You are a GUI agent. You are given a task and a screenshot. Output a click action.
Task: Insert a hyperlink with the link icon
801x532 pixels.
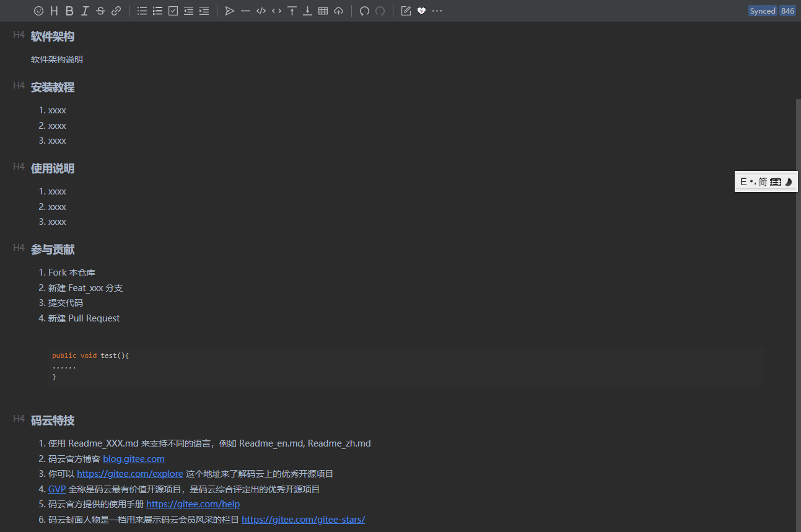pos(116,11)
